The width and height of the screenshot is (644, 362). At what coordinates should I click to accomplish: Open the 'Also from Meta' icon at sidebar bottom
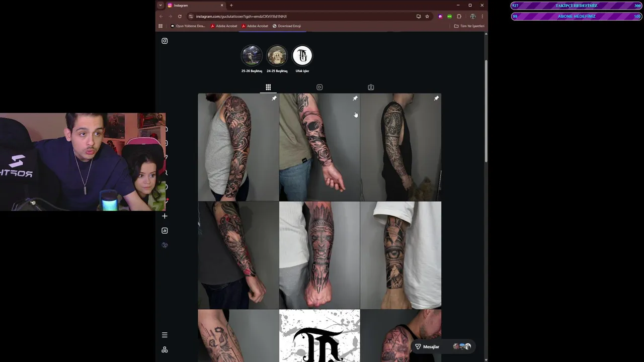click(x=165, y=350)
